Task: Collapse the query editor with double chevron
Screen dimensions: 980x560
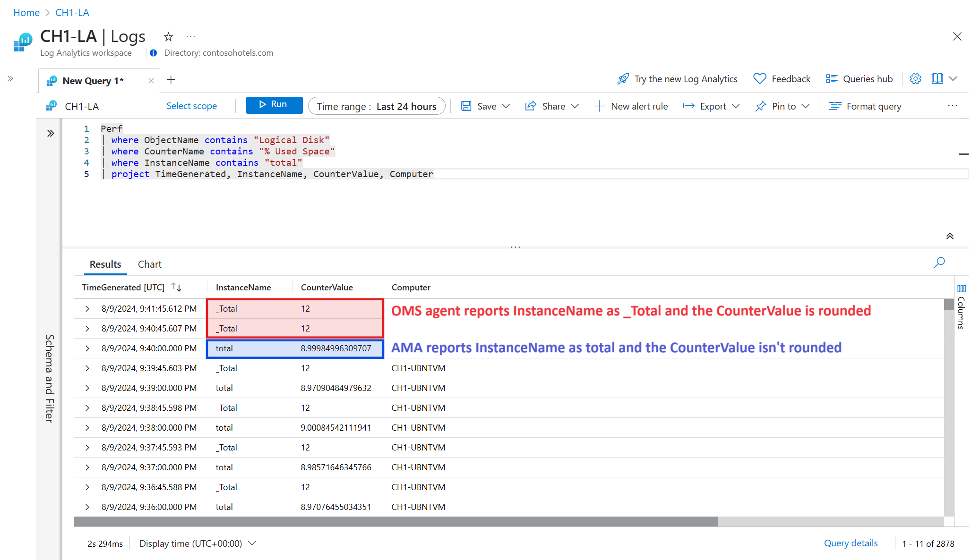Action: (949, 236)
